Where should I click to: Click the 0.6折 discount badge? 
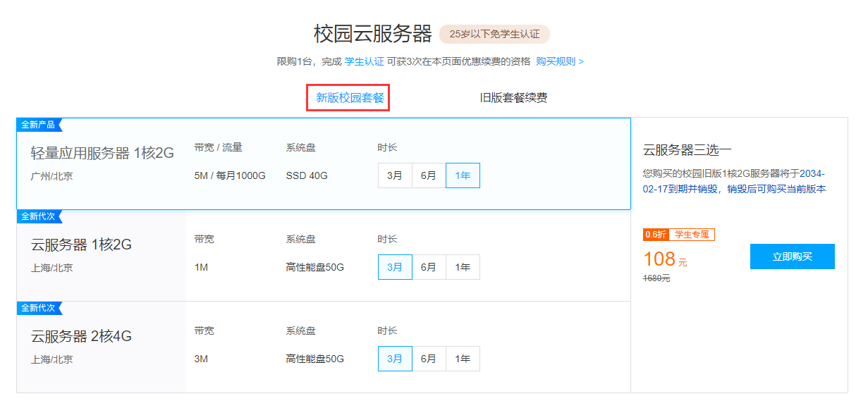click(x=656, y=235)
